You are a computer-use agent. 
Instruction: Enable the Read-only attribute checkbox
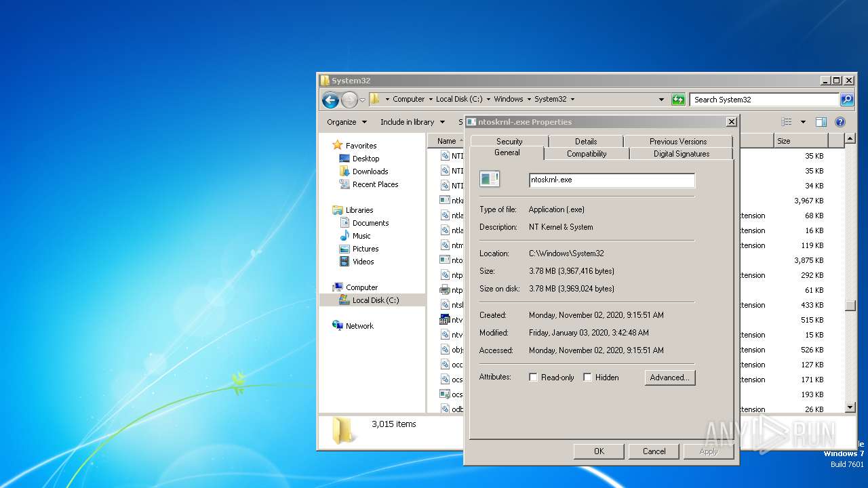pos(534,378)
